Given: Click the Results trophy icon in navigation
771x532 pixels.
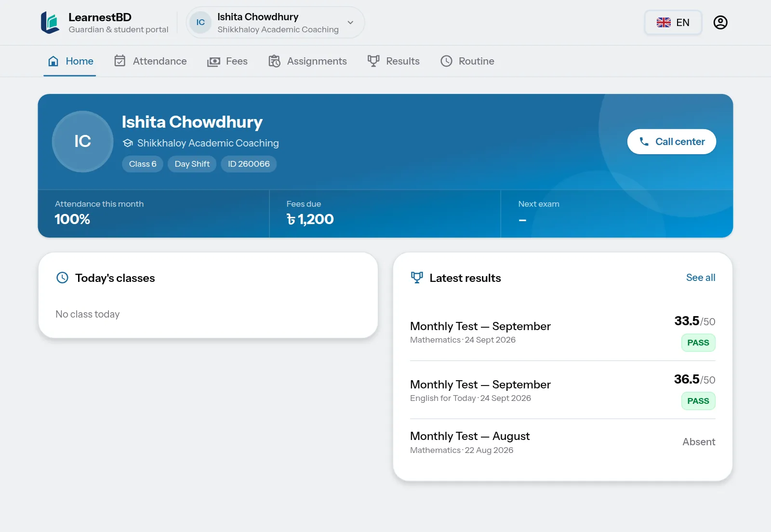Looking at the screenshot, I should click(x=373, y=61).
